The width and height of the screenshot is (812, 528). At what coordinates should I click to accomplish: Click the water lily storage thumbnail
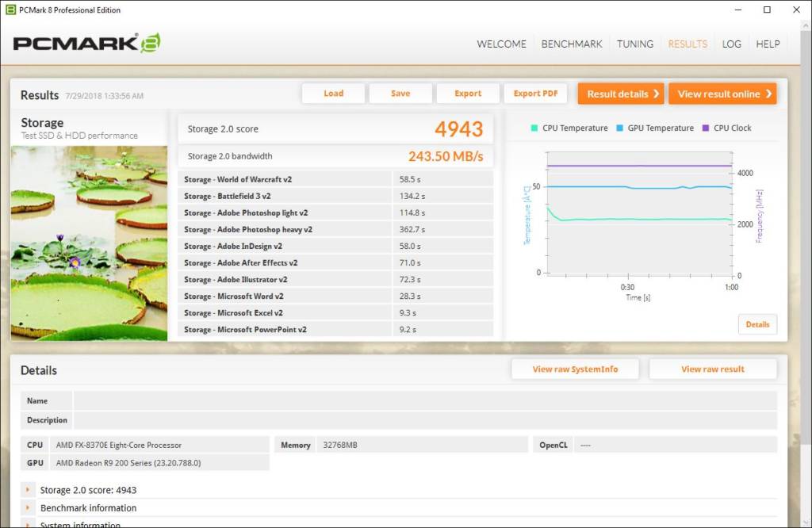point(89,243)
